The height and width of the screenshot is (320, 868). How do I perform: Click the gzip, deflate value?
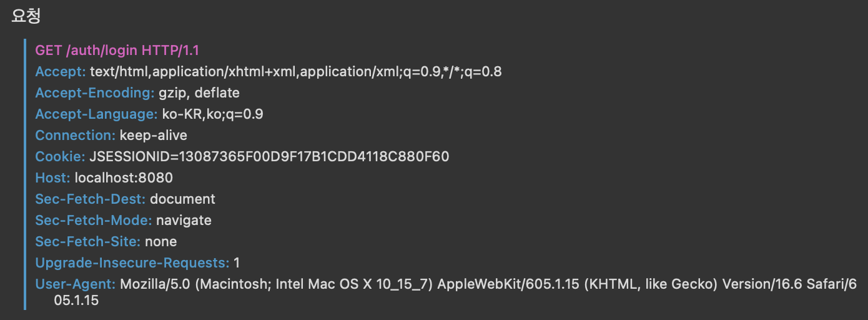pyautogui.click(x=199, y=93)
